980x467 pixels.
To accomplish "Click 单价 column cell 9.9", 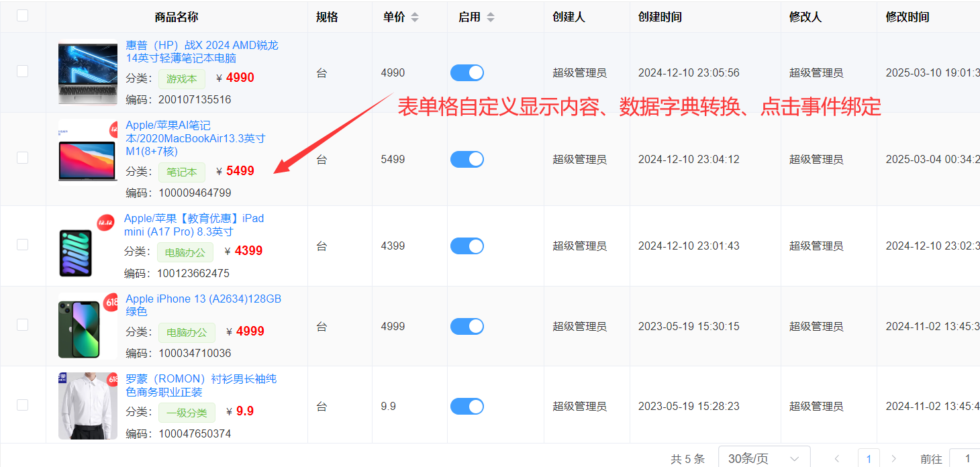I will tap(388, 407).
